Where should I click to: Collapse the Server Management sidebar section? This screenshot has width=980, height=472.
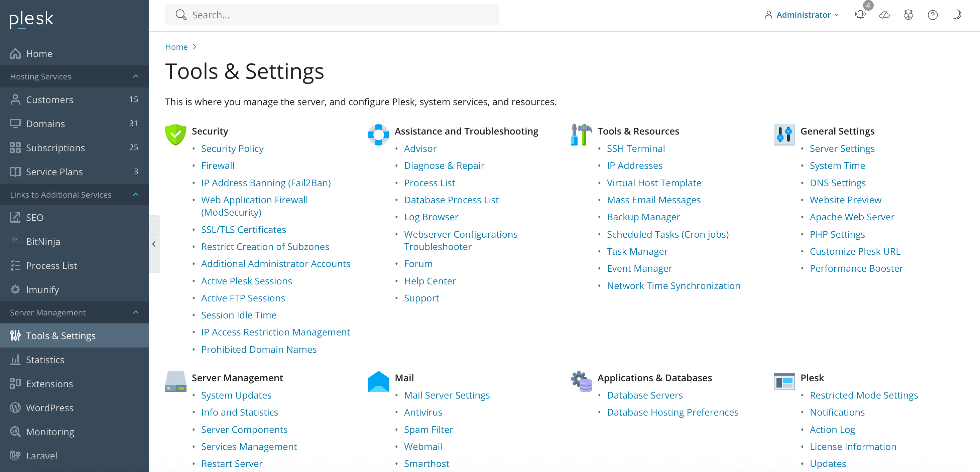[x=136, y=312]
